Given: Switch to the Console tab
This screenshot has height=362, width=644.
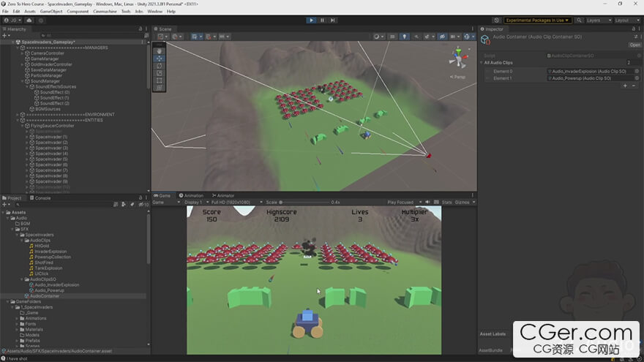Looking at the screenshot, I should (x=40, y=198).
